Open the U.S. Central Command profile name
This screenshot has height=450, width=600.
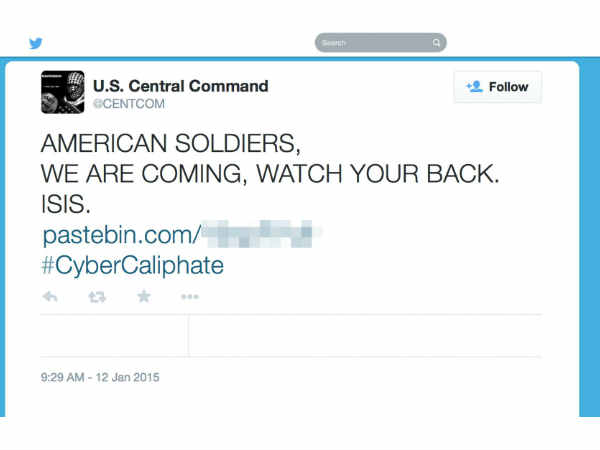coord(180,86)
